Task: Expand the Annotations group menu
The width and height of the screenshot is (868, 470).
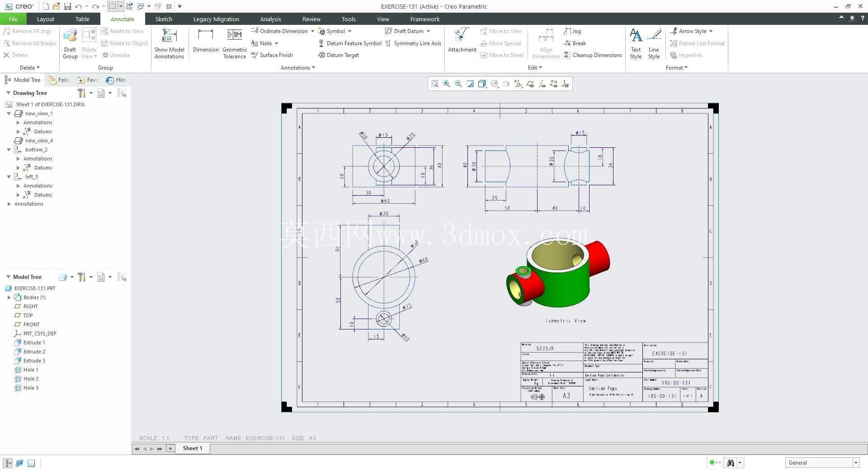Action: 297,68
